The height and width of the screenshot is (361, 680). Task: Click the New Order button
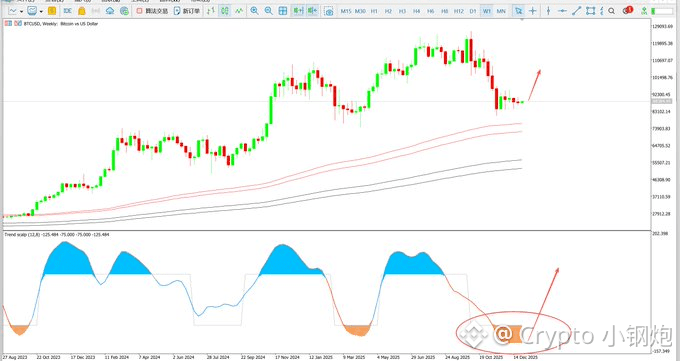(187, 11)
